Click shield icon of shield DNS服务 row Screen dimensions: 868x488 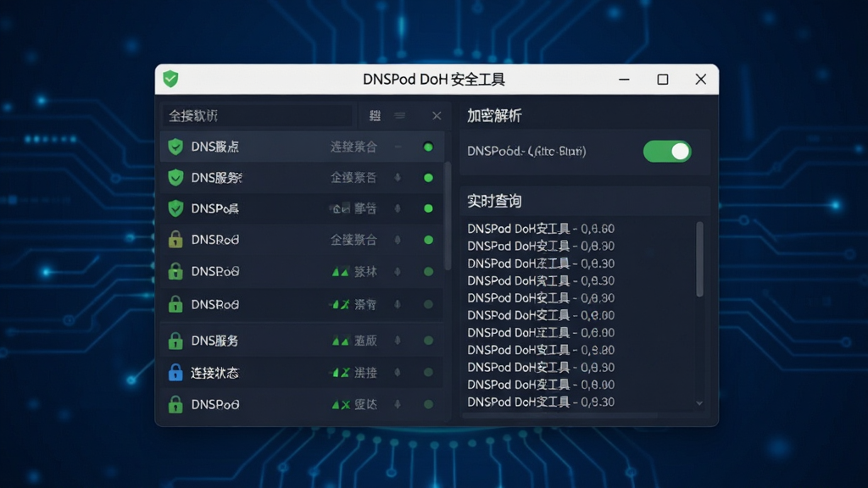click(175, 178)
